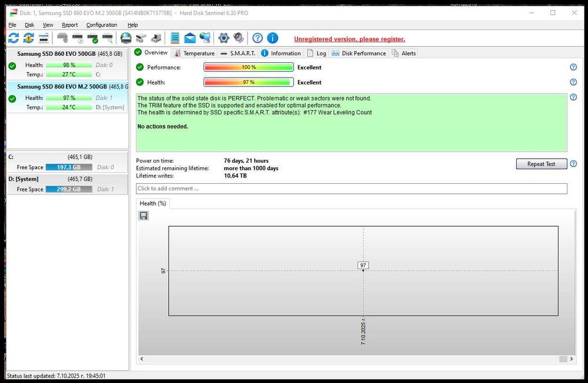Click graph scrollbar right arrow
The image size is (588, 383).
pyautogui.click(x=571, y=359)
